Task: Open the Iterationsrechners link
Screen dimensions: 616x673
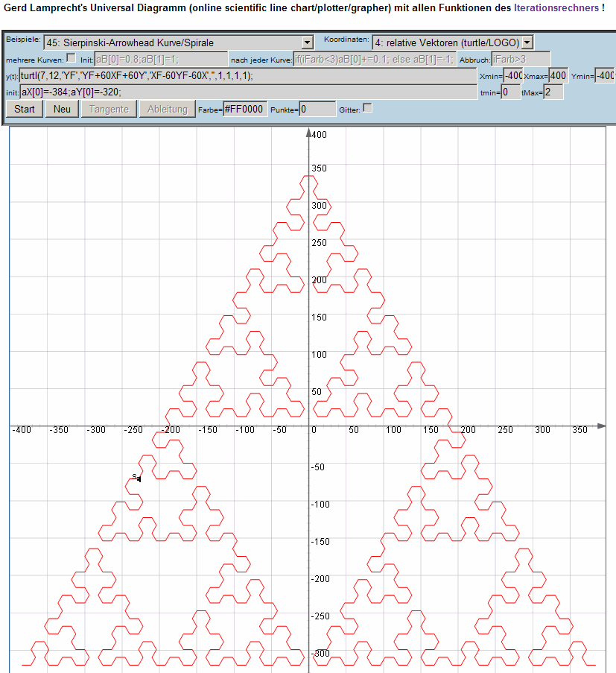Action: (x=556, y=7)
